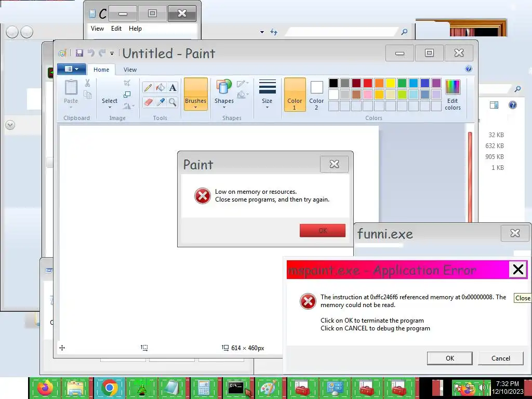Open the Calculator Edit menu
This screenshot has width=532, height=399.
(116, 29)
